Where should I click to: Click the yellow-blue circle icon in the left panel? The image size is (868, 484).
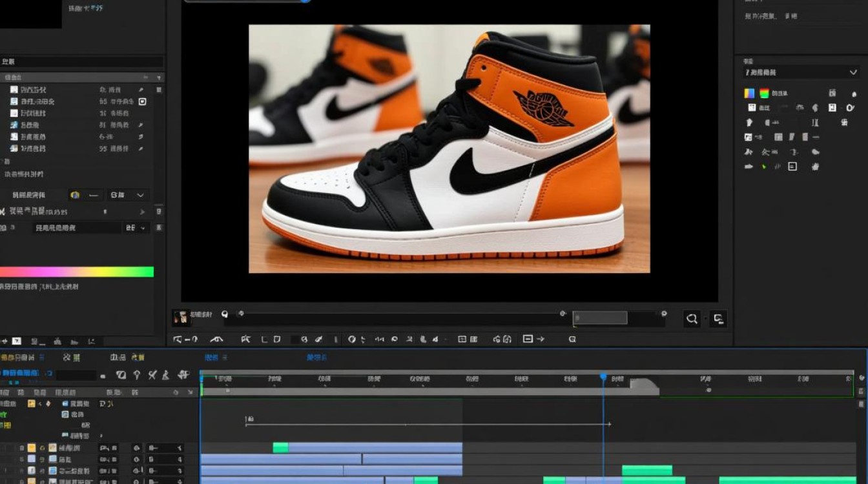pyautogui.click(x=75, y=195)
